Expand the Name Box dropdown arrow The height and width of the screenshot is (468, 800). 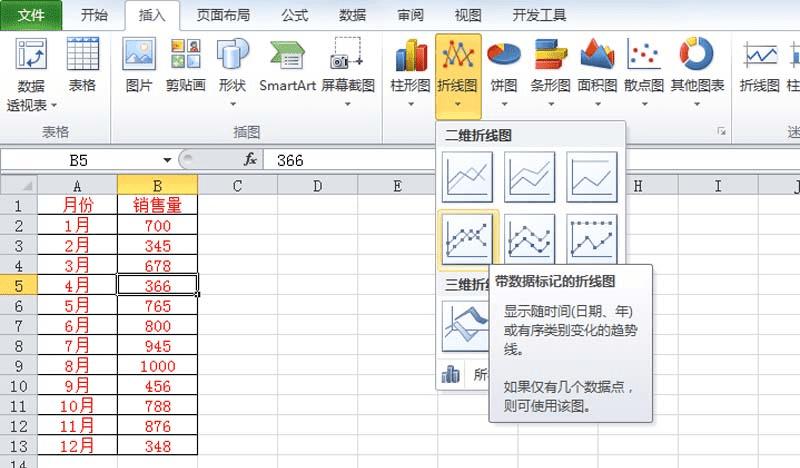click(167, 160)
